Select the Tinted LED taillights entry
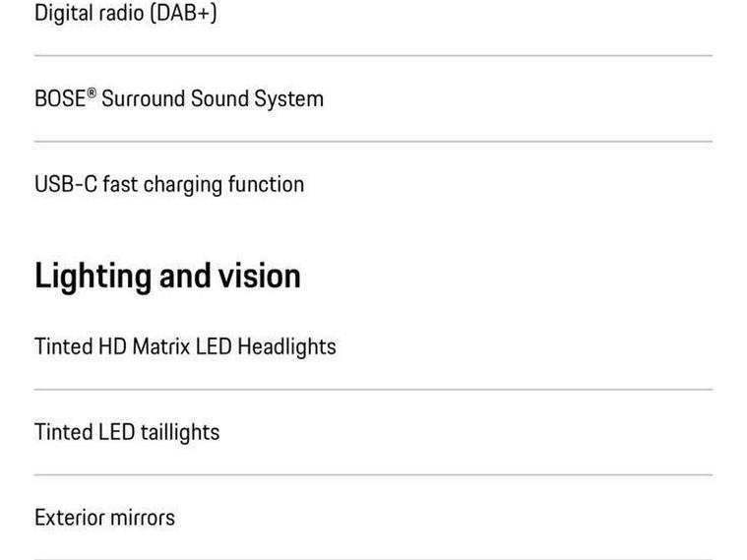 [374, 432]
